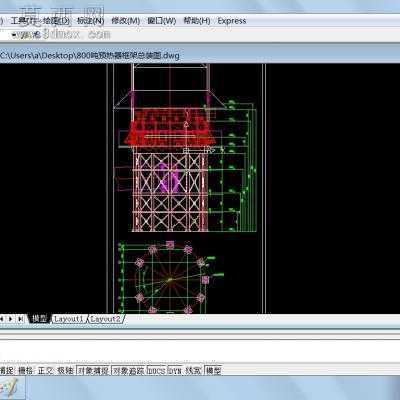Disable 对象捕捉 object snap
This screenshot has width=400, height=400.
pos(93,370)
